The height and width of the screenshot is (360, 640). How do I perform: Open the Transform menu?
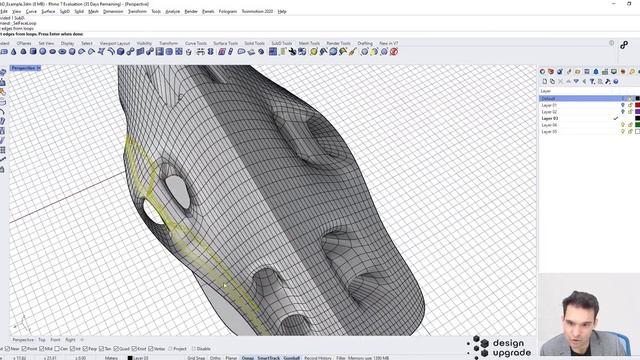click(x=137, y=11)
